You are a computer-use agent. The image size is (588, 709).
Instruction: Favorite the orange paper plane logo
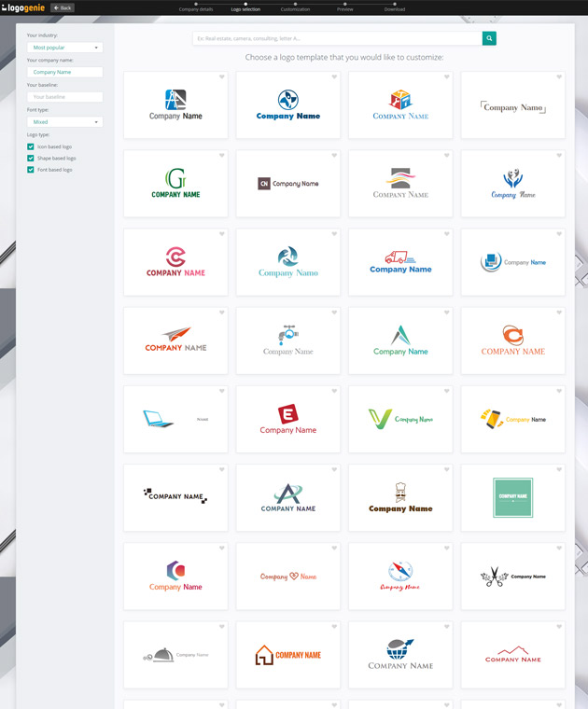point(221,313)
